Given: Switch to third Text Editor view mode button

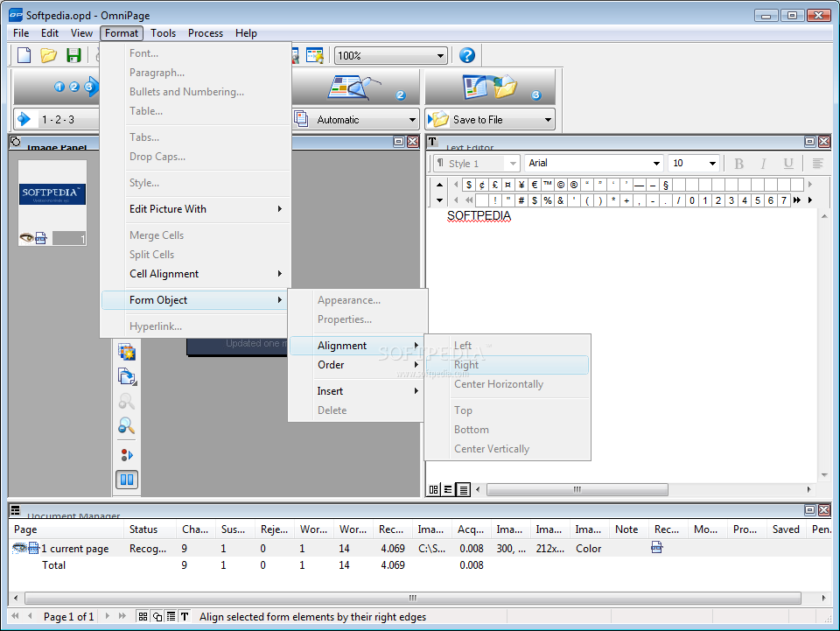Looking at the screenshot, I should [x=464, y=489].
